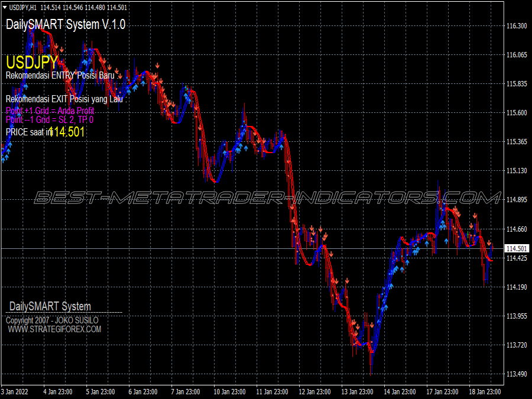Click the 115.365 price axis label

(x=517, y=142)
